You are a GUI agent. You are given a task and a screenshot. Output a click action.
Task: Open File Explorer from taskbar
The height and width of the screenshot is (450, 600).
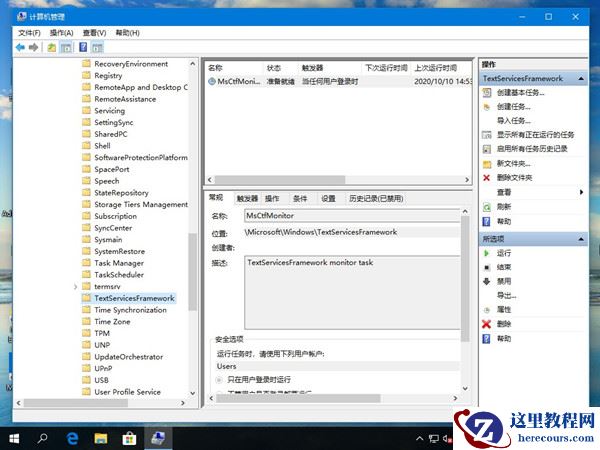click(101, 438)
